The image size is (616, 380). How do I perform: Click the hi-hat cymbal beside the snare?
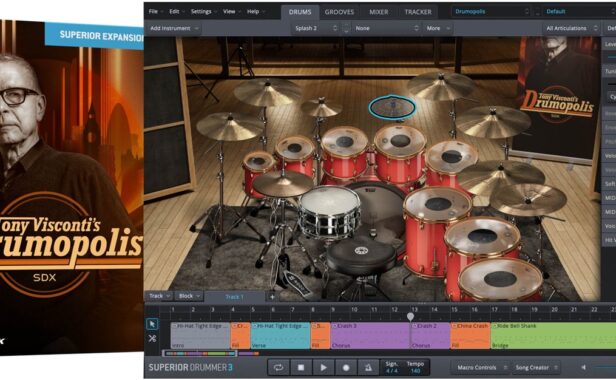pos(282,184)
